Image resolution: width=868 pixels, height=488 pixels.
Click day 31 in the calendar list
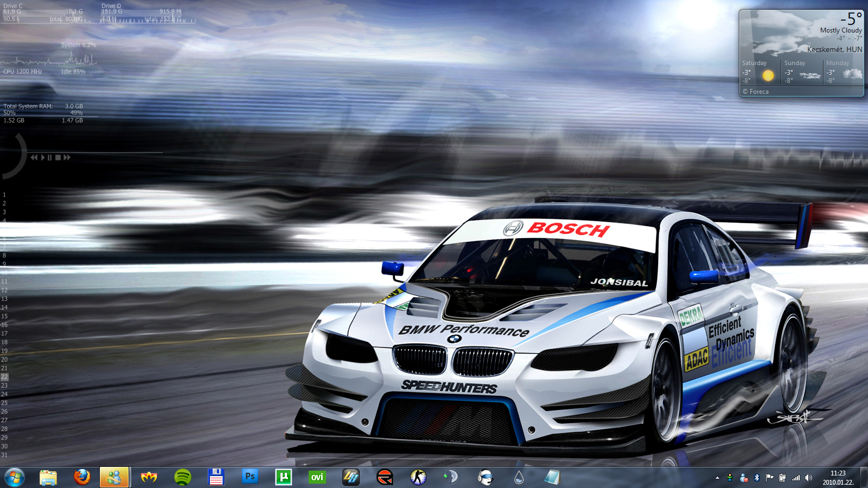[4, 455]
